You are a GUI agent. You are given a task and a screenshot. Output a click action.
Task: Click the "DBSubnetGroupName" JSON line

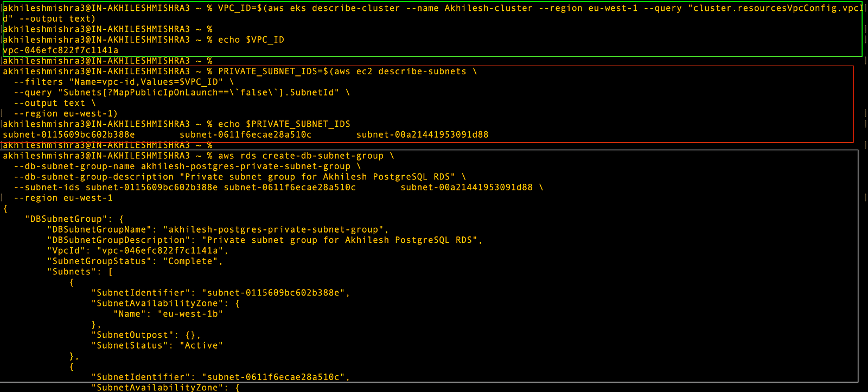pos(218,229)
